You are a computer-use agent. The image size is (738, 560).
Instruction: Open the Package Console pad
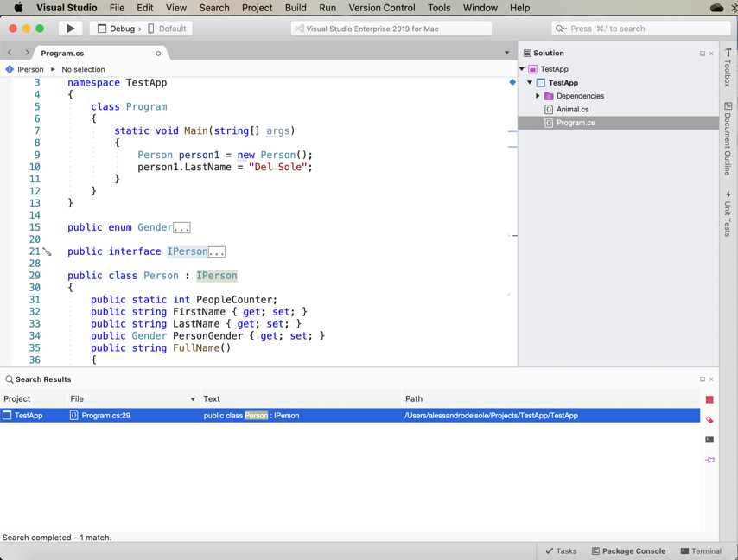tap(628, 551)
